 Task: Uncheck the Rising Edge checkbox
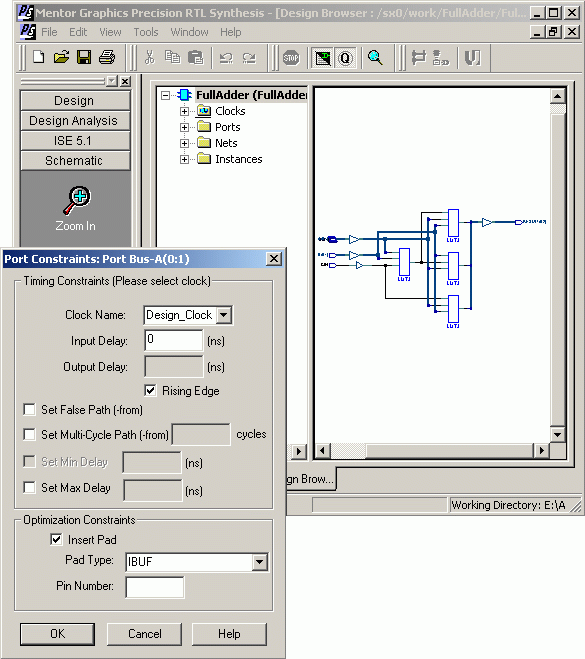pos(150,390)
